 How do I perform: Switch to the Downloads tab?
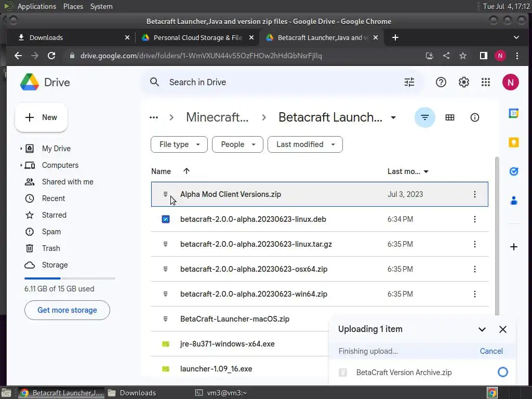tap(73, 37)
